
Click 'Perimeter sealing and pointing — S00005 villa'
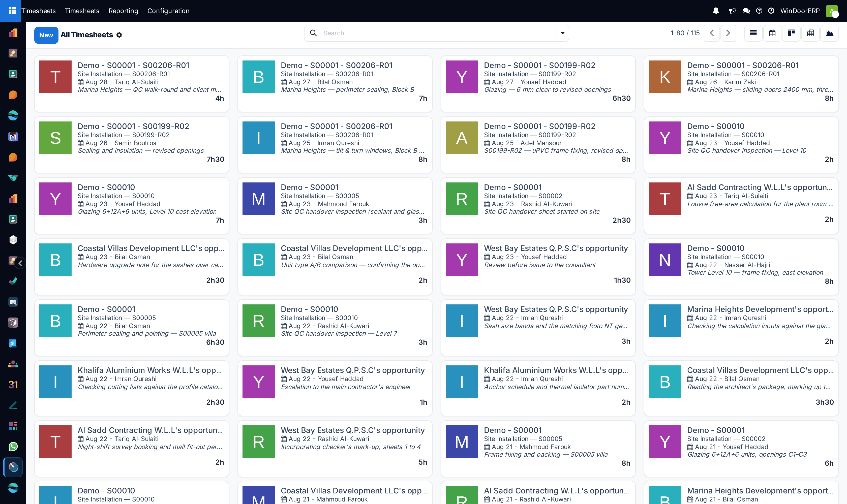147,333
